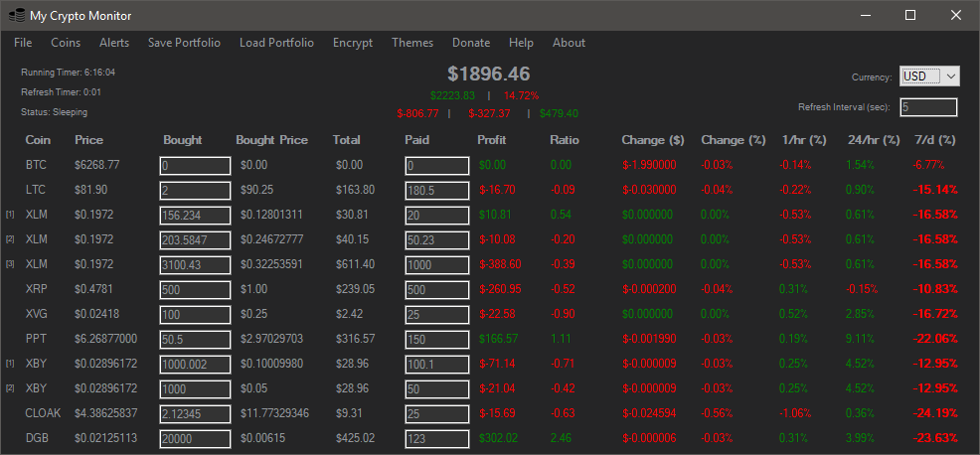Click PPT Paid field showing 150
The height and width of the screenshot is (455, 980).
point(437,340)
